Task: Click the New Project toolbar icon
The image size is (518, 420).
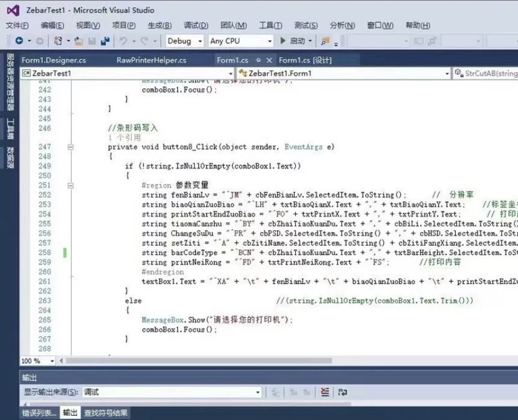Action: (58, 41)
